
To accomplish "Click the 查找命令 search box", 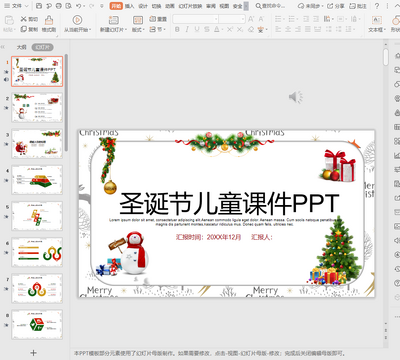I will [x=270, y=6].
